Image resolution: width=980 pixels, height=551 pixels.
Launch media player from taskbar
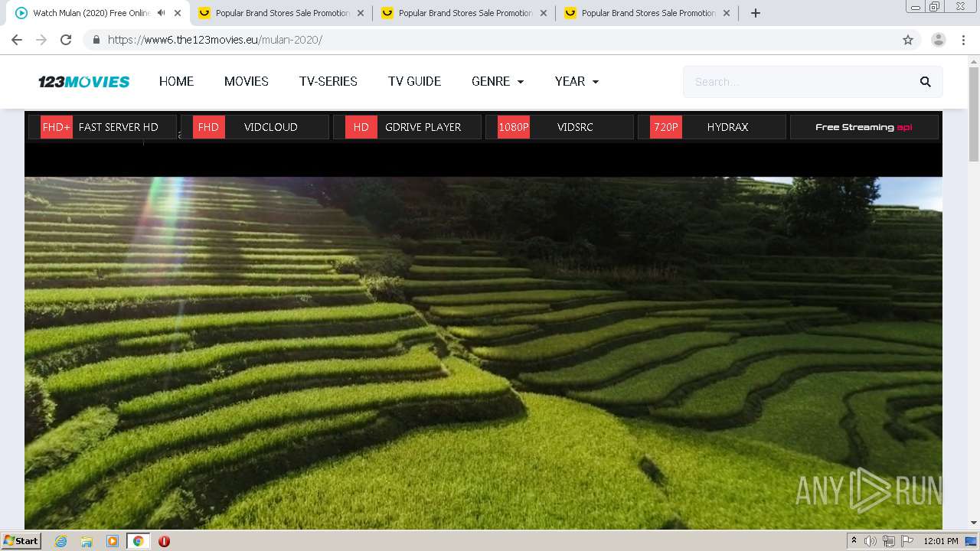click(113, 541)
